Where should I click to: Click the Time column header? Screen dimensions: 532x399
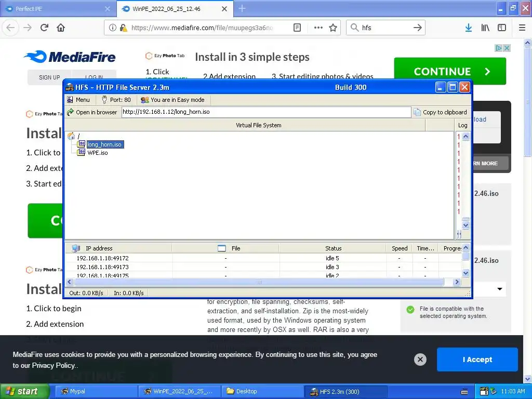(x=425, y=248)
